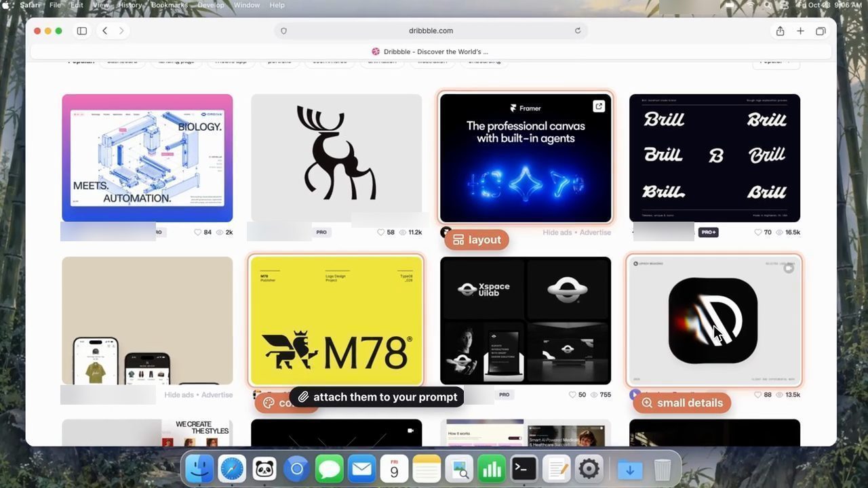Click 'Hide ads' under the Framer ad
Image resolution: width=868 pixels, height=488 pixels.
point(557,232)
